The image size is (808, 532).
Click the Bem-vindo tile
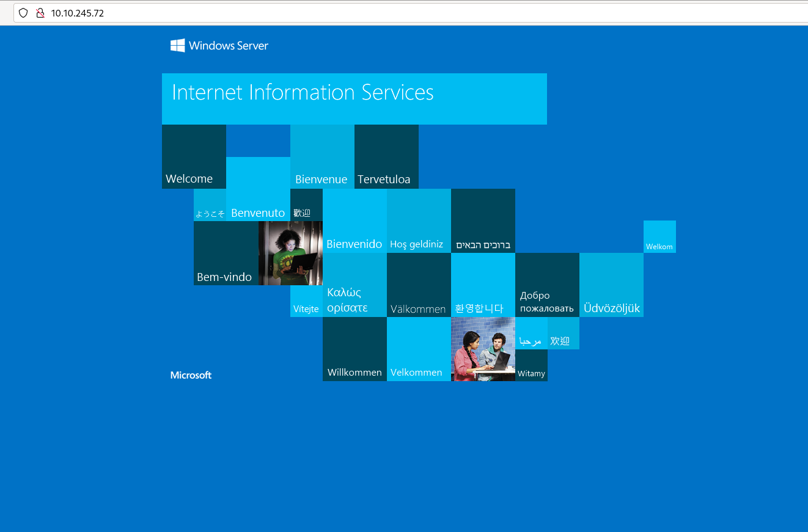(226, 253)
